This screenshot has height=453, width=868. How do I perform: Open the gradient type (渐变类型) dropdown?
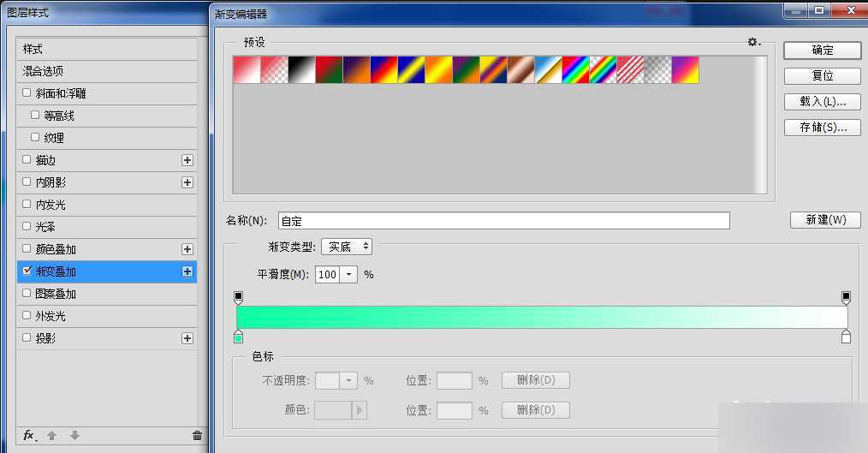click(x=346, y=247)
